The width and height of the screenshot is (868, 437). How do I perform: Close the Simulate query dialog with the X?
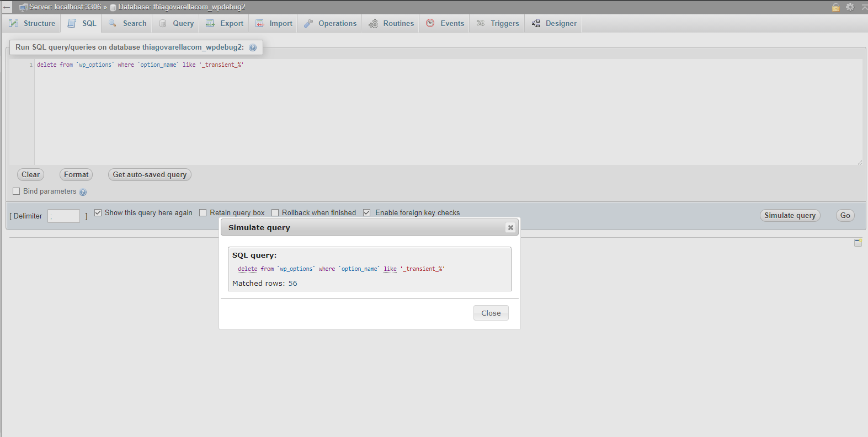[510, 227]
